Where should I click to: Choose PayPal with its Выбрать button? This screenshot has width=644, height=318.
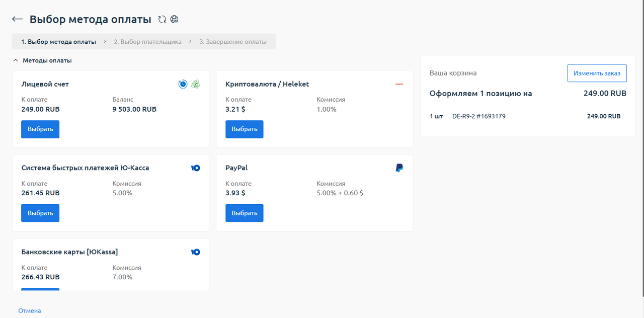245,213
